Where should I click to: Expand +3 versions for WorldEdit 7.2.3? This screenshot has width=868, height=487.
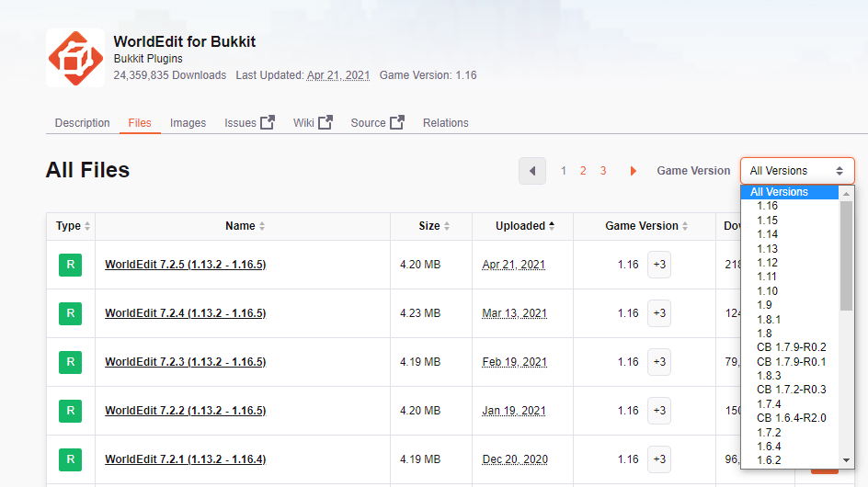pyautogui.click(x=659, y=362)
